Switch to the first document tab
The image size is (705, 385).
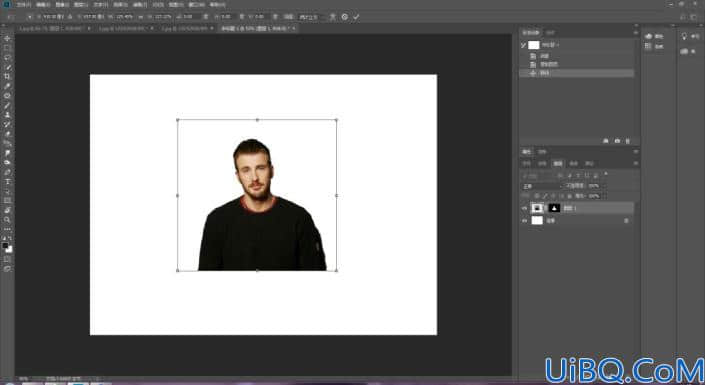[x=53, y=28]
